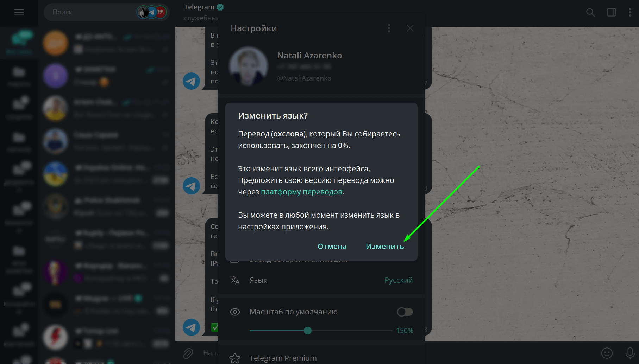Click the voice message microphone icon
Image resolution: width=639 pixels, height=364 pixels.
pos(630,353)
